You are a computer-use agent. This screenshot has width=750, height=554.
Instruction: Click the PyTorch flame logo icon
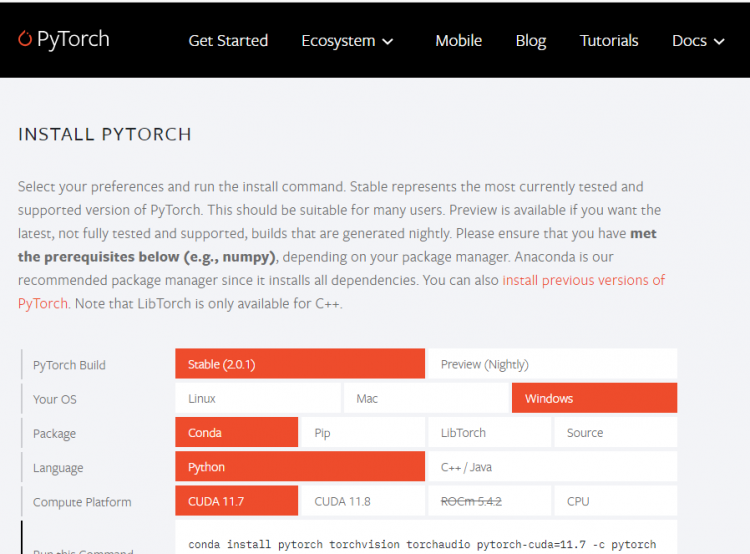(x=25, y=40)
